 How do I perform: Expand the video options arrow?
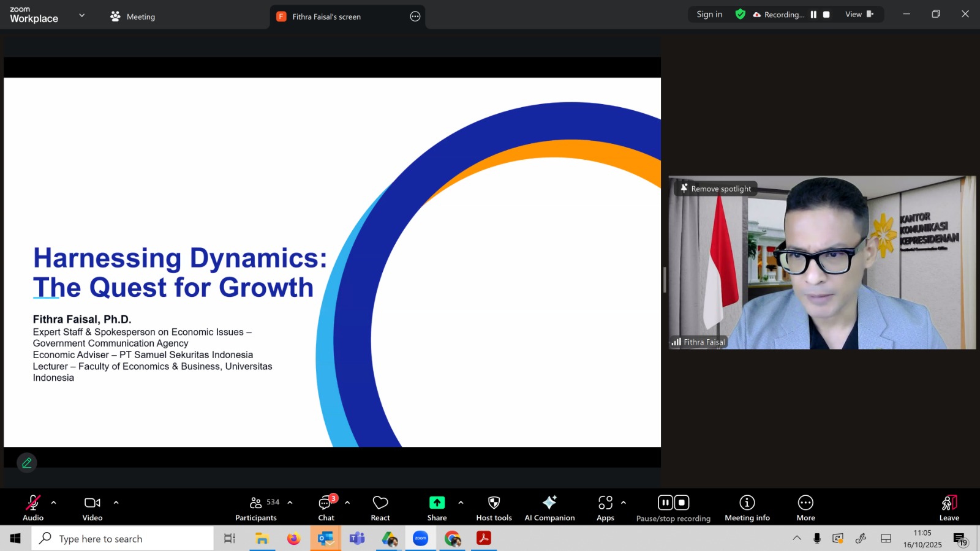tap(116, 503)
